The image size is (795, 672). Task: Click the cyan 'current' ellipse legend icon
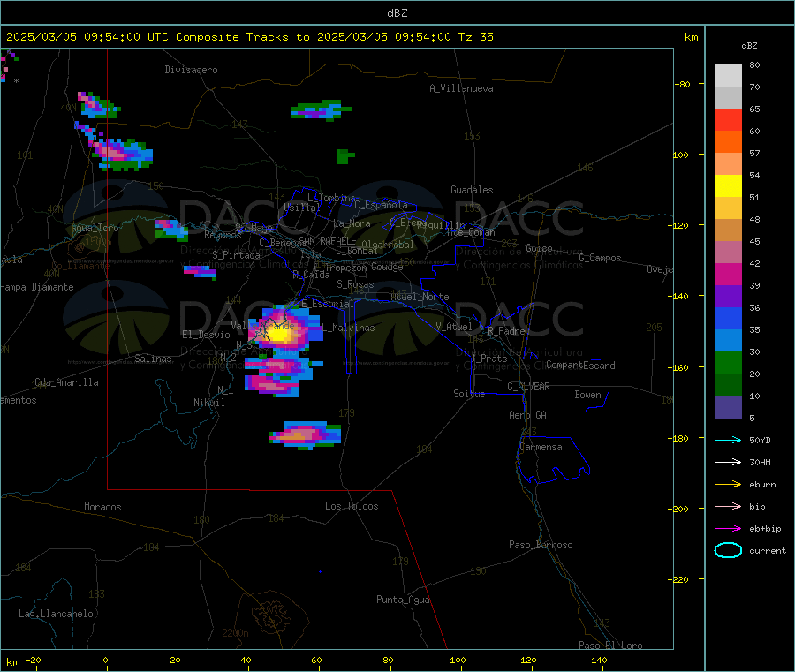pos(728,550)
